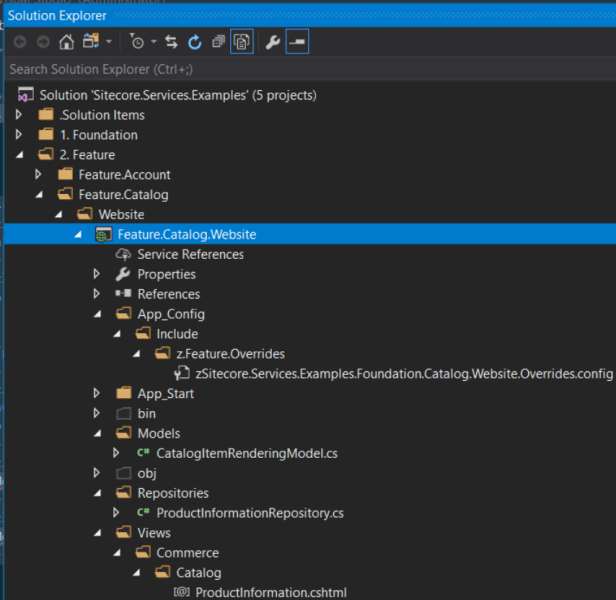Click the App_Config folder icon
The height and width of the screenshot is (600, 616).
coord(124,314)
